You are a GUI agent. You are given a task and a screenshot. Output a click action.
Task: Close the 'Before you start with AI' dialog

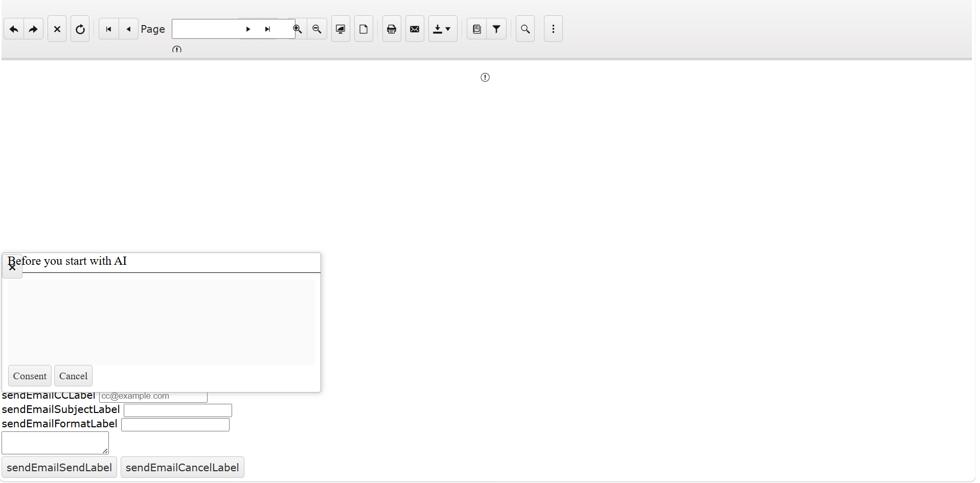[x=12, y=267]
